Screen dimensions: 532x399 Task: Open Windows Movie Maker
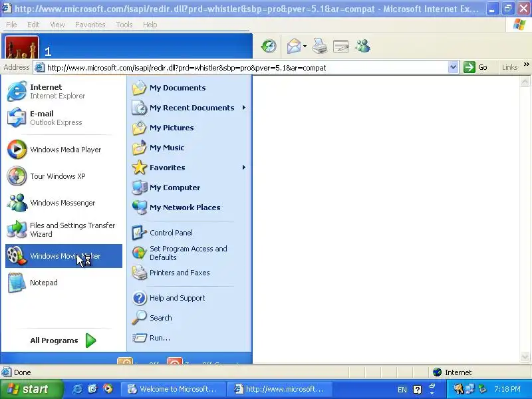[x=64, y=256]
